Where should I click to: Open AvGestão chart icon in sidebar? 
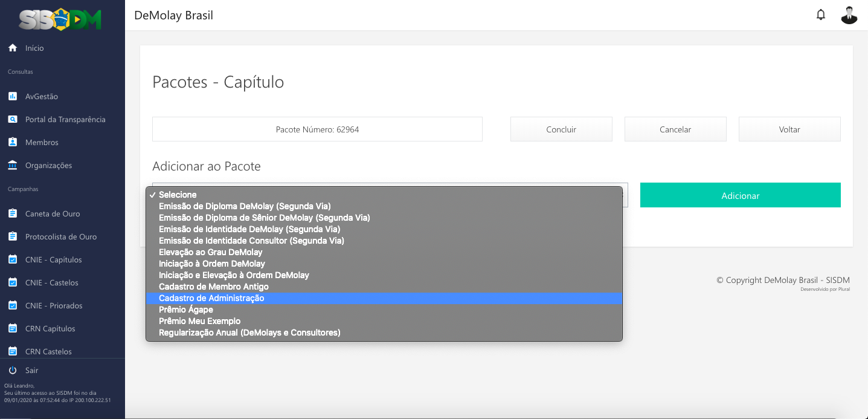tap(13, 96)
